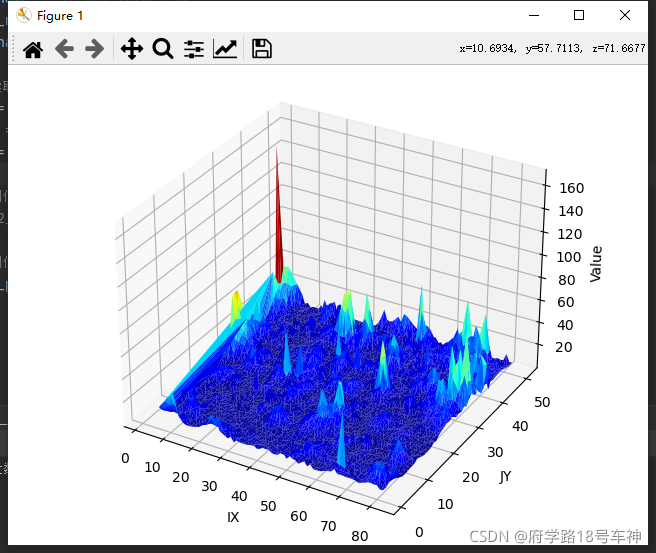This screenshot has width=656, height=553.
Task: Click the matplotlib Figure 1 window icon
Action: tap(23, 15)
